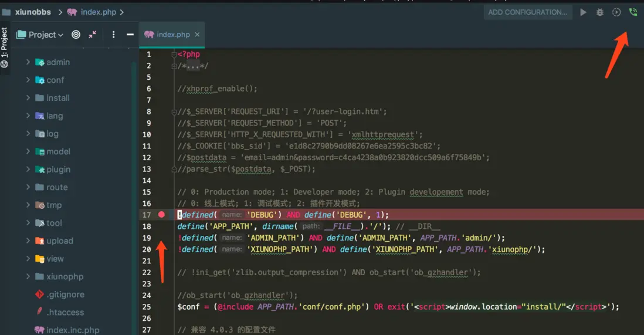Click the Debug bug icon

[599, 12]
